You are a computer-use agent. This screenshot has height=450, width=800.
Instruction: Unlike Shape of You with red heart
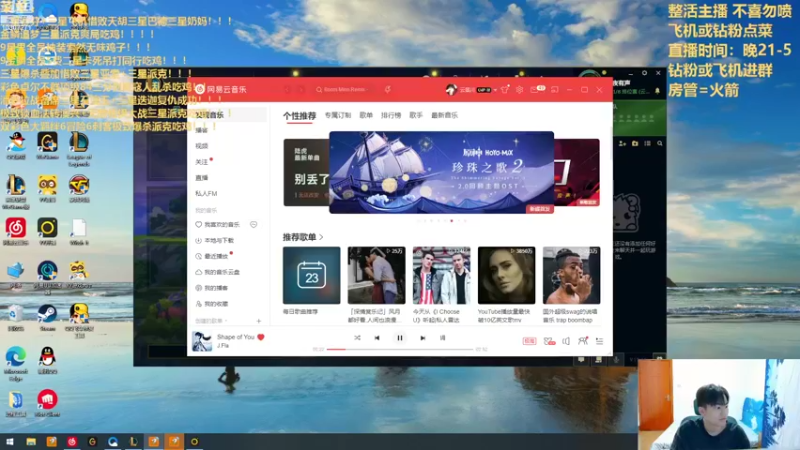261,337
